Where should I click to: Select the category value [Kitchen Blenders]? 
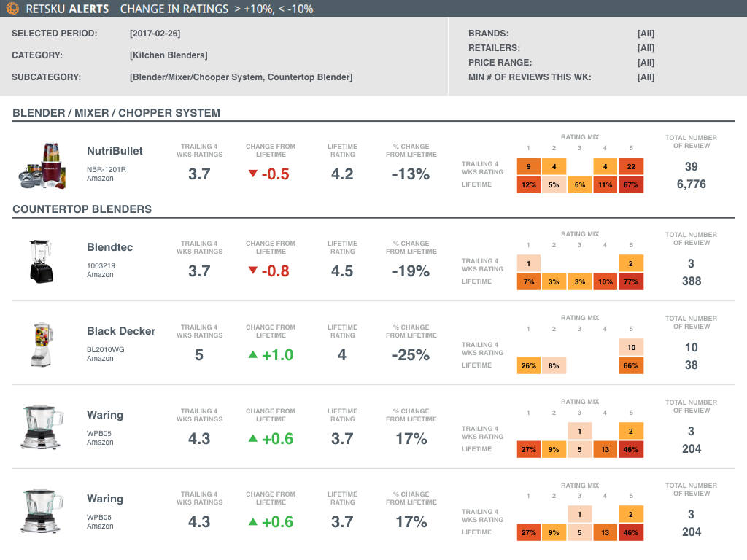pos(169,55)
